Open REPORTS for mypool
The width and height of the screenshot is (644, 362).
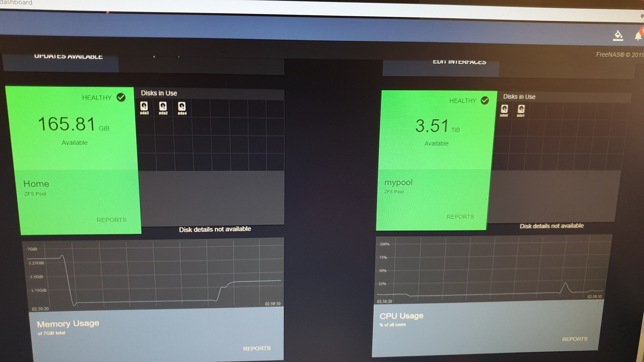460,217
